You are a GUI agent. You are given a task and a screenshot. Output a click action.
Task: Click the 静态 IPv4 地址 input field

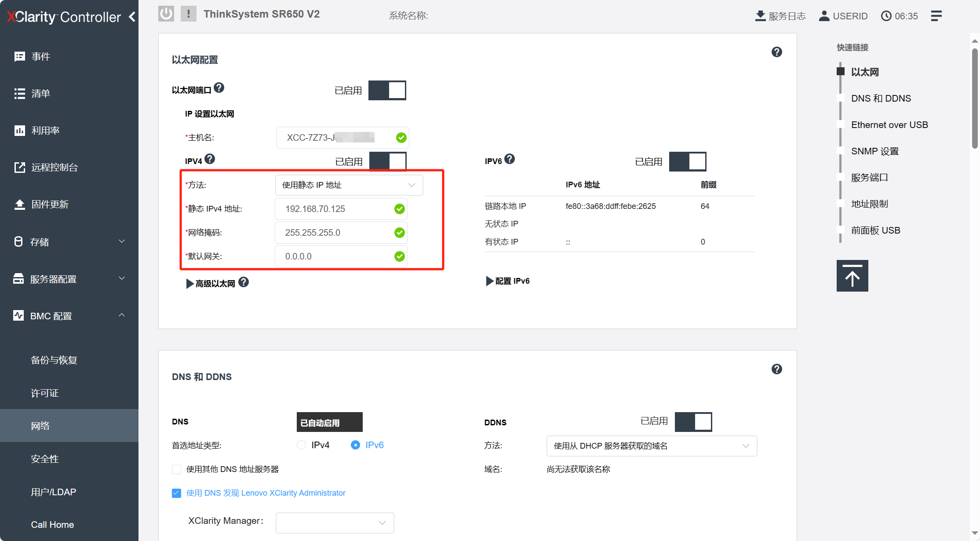(x=341, y=209)
